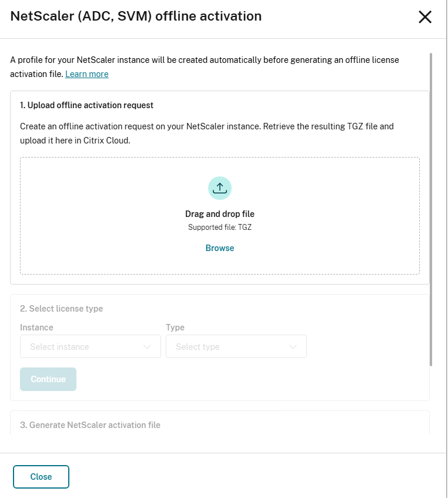Click the upload arrow icon
Viewport: 448px width, 498px height.
[220, 188]
